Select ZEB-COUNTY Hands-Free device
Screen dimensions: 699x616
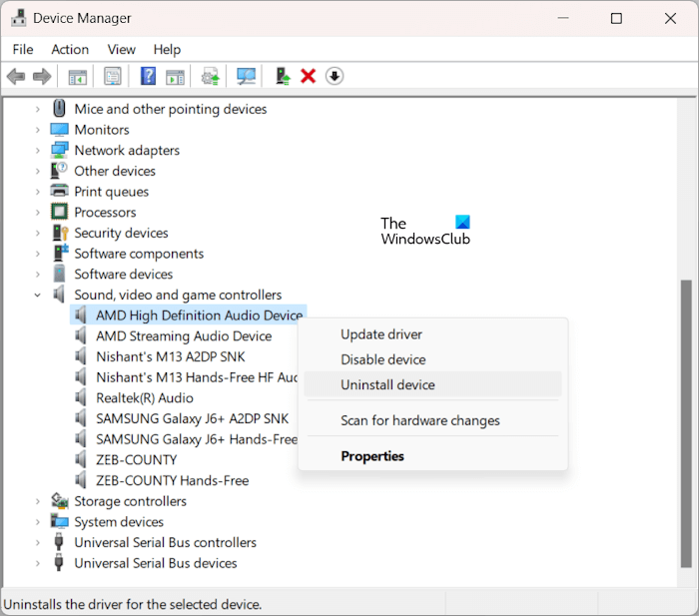(x=172, y=480)
